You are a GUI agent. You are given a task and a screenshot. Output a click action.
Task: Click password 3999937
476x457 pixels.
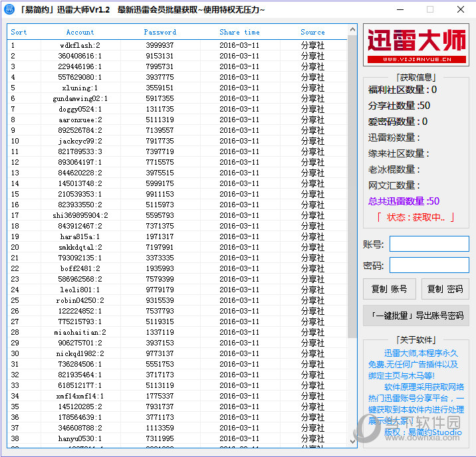(x=160, y=45)
